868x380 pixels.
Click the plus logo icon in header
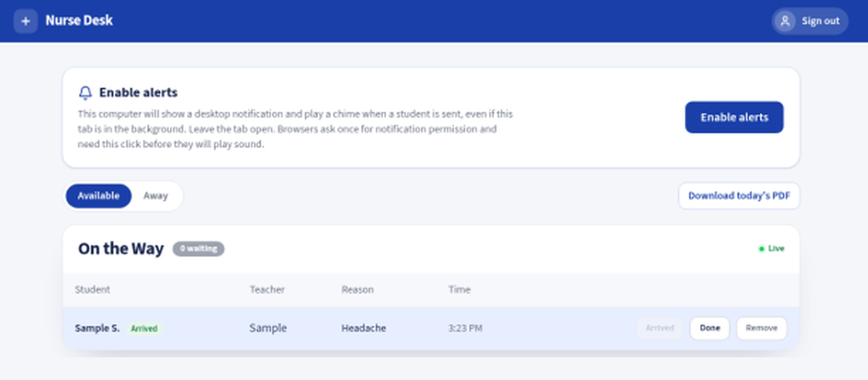coord(26,21)
